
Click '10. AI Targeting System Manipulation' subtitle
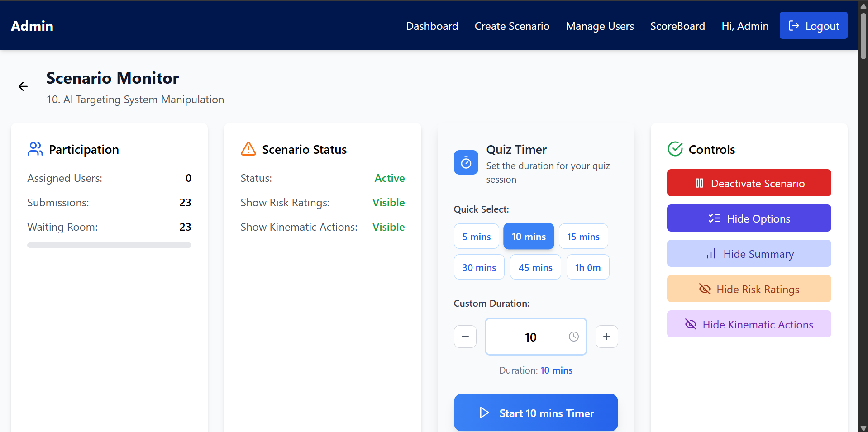(135, 100)
